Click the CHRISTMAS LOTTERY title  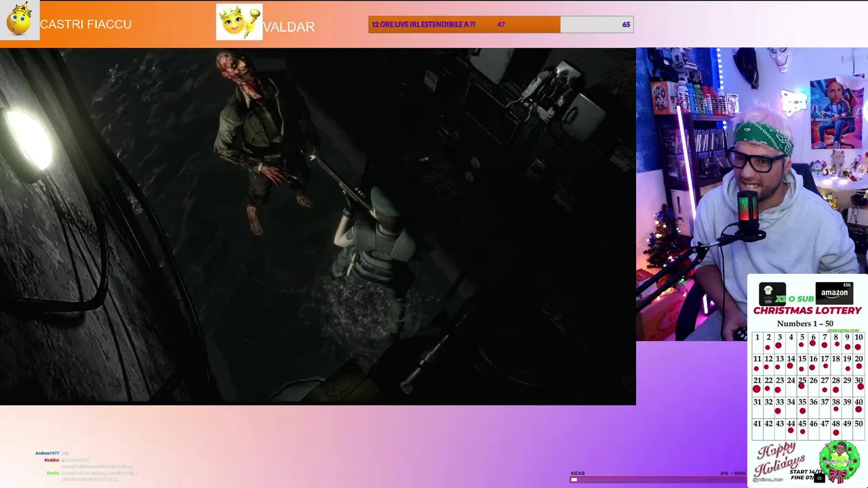807,310
